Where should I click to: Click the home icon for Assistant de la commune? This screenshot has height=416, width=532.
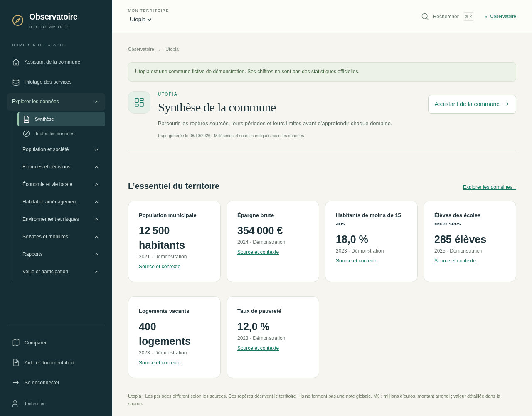[16, 62]
